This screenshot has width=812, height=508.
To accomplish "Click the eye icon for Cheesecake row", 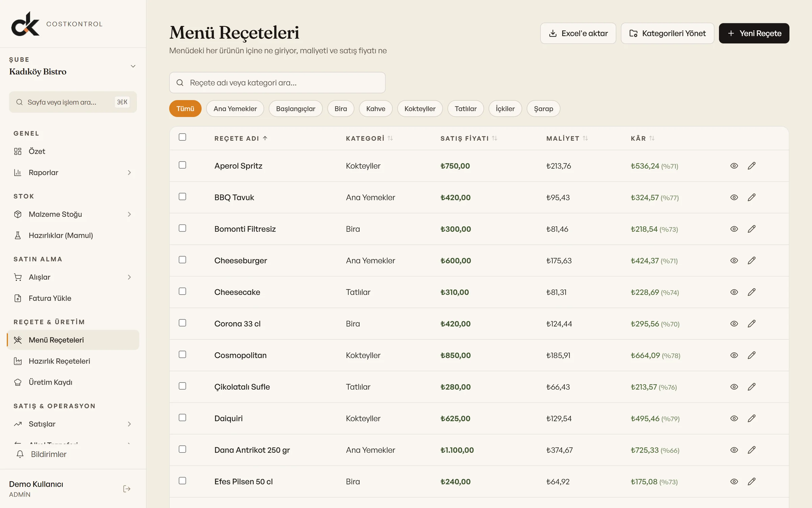I will point(734,292).
